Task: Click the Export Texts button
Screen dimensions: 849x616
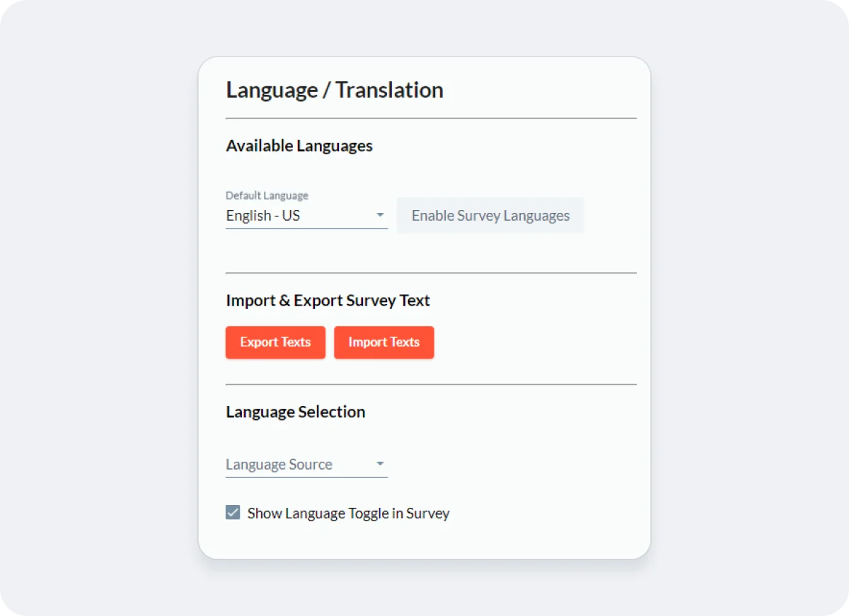Action: pos(275,342)
